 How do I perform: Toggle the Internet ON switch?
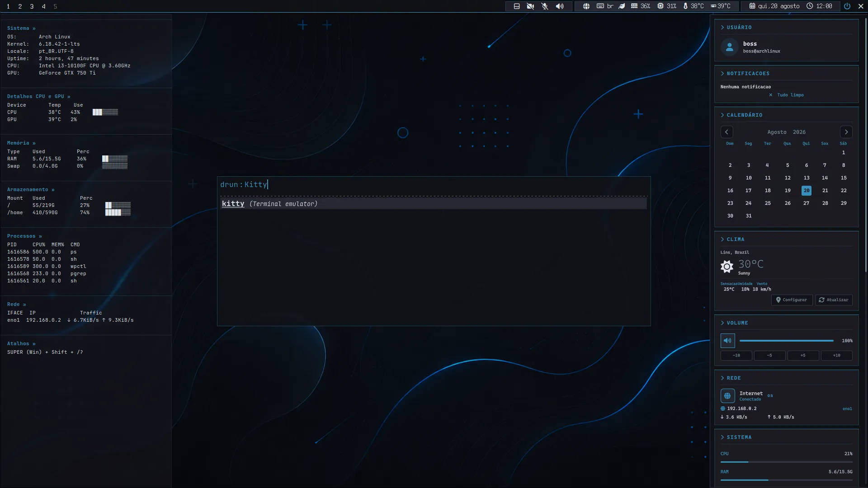(770, 396)
